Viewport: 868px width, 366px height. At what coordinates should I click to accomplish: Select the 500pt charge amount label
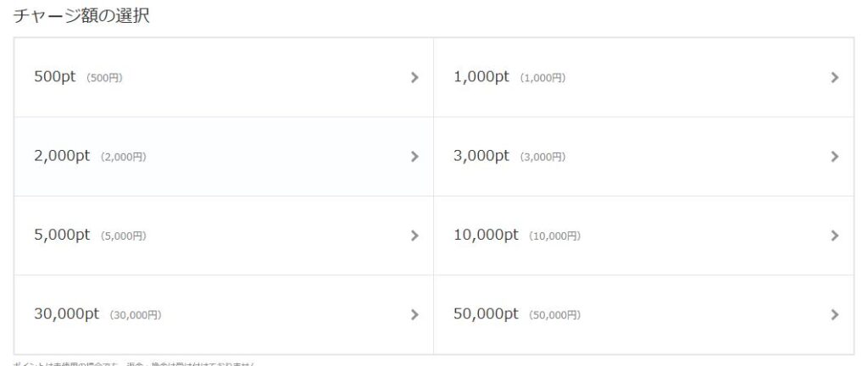tap(55, 77)
